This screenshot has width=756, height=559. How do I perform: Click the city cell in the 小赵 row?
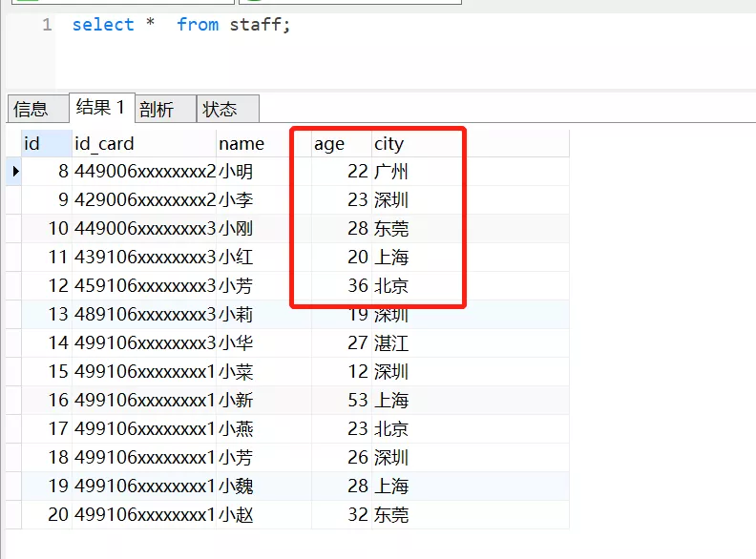pos(470,515)
